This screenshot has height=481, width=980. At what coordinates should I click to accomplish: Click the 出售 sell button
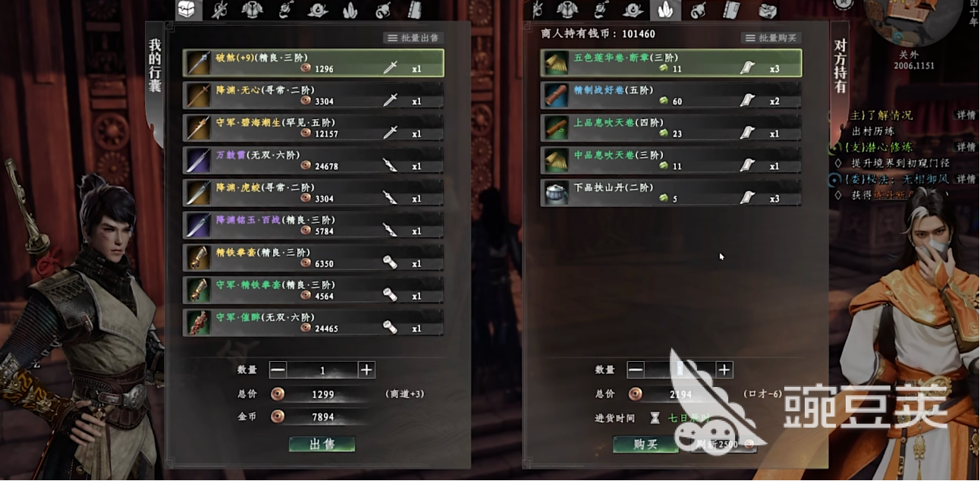[x=322, y=445]
